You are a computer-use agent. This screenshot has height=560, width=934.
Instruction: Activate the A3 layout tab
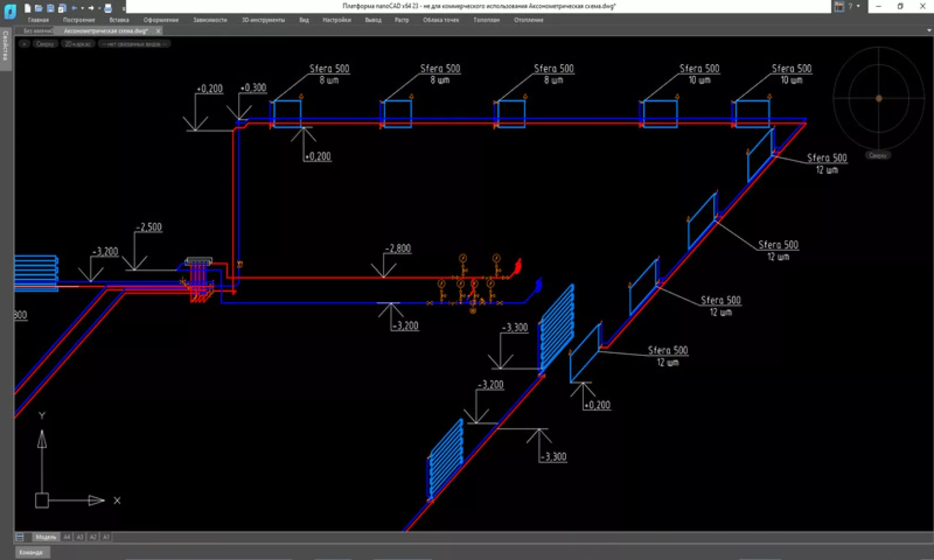(x=80, y=537)
